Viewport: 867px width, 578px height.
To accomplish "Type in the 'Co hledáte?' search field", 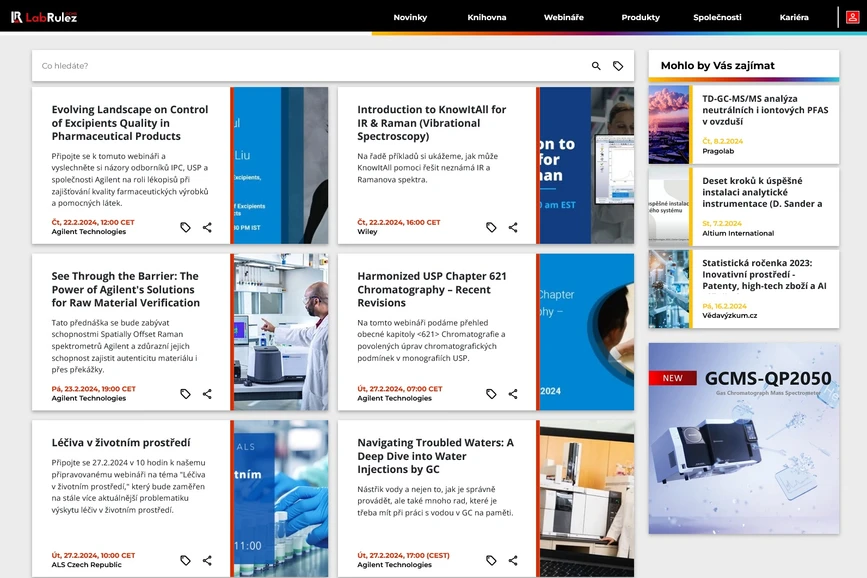I will [x=300, y=66].
